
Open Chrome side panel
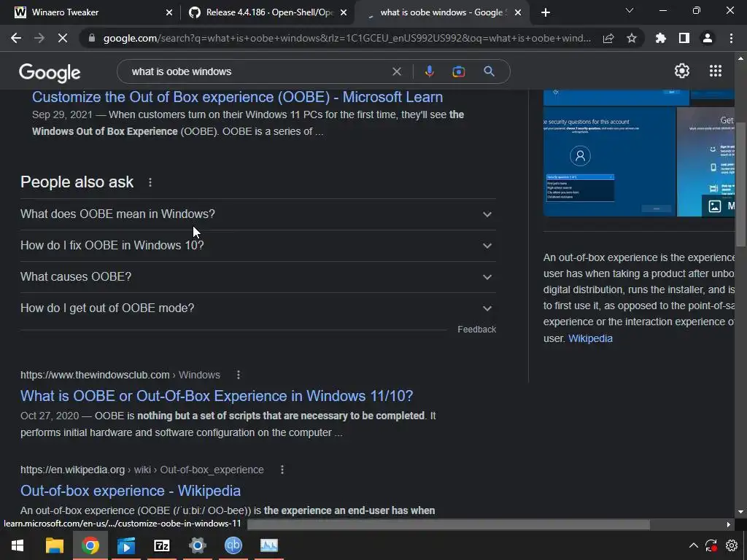684,38
